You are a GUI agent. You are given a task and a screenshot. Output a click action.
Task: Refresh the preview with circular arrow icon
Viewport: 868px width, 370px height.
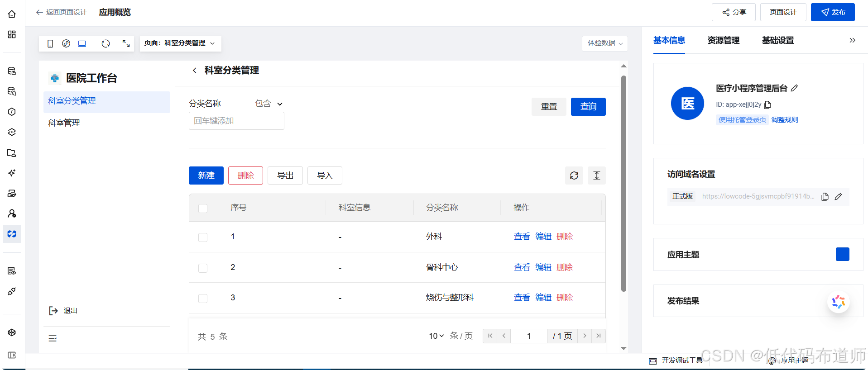(x=106, y=43)
